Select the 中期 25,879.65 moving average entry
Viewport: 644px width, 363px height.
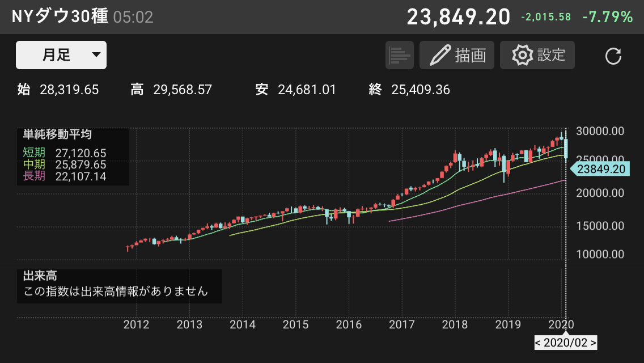(x=65, y=164)
